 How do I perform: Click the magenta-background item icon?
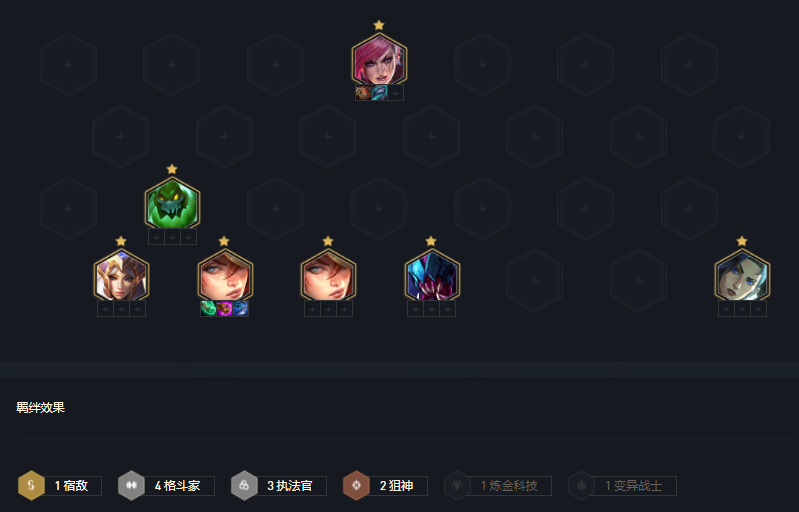(x=224, y=309)
